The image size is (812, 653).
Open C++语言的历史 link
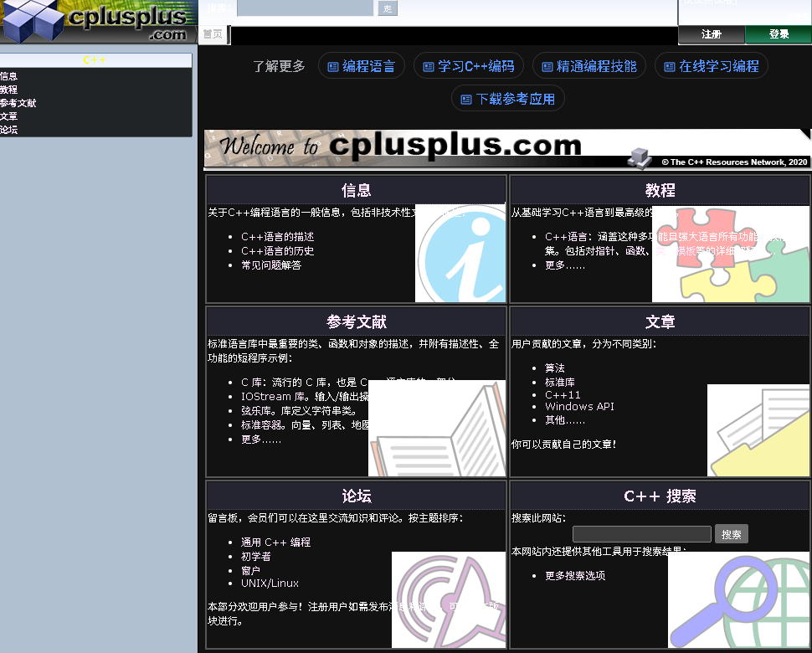[x=278, y=251]
